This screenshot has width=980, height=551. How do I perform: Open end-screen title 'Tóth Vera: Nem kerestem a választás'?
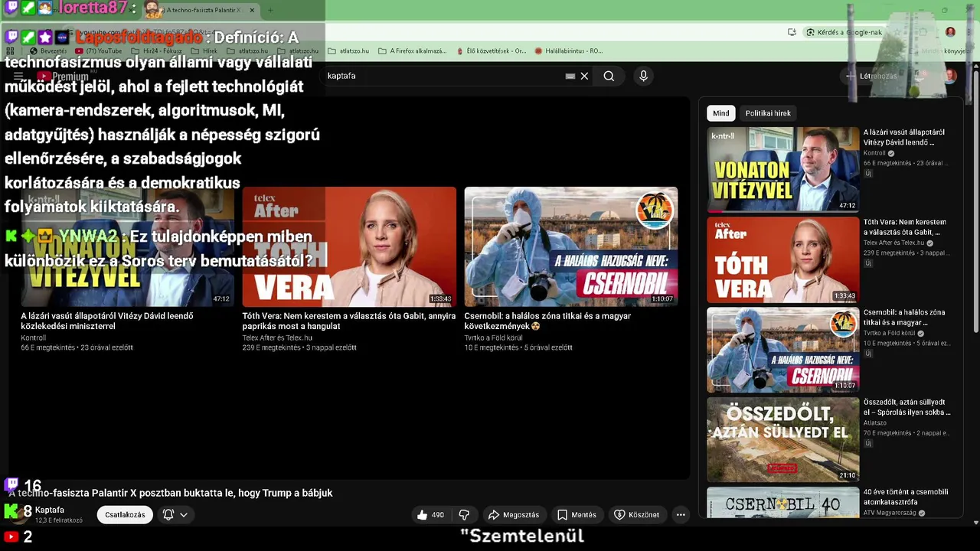tap(349, 321)
